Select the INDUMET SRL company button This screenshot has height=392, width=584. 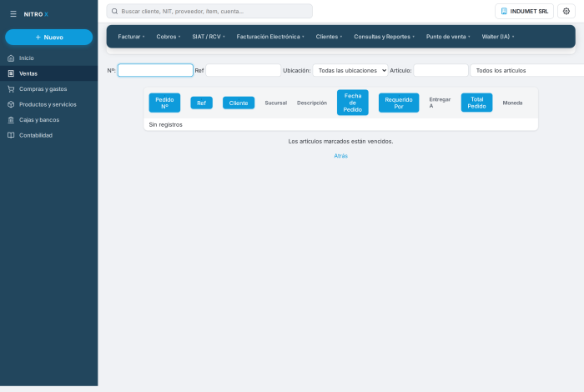(524, 11)
